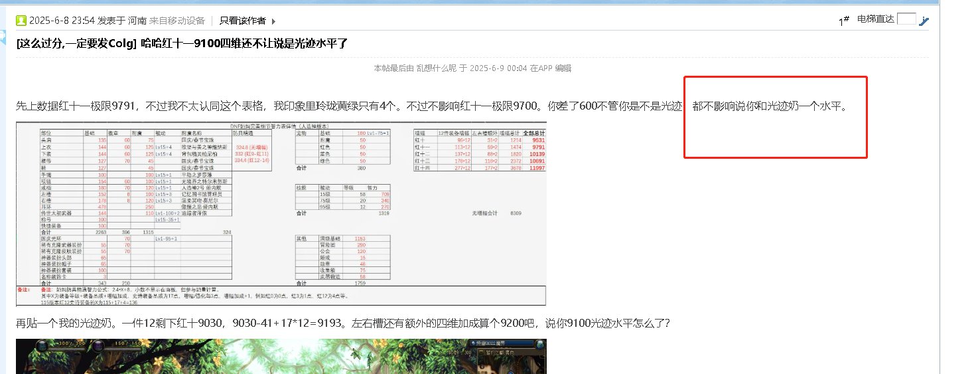980x374 pixels.
Task: Click the escalator jump icon
Action: tap(924, 21)
